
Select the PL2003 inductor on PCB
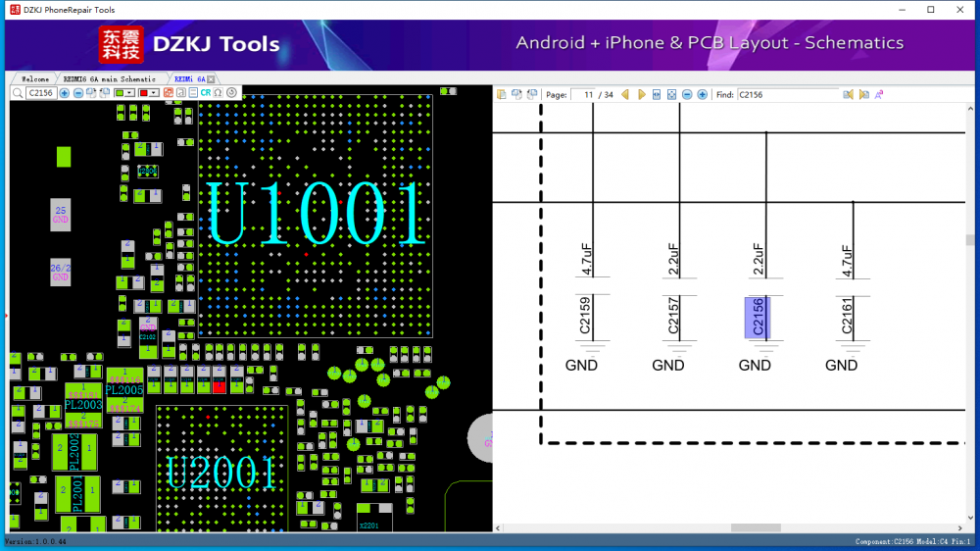point(83,405)
